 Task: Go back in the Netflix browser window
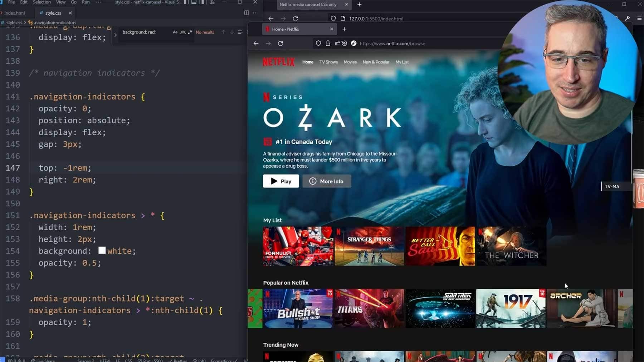[256, 43]
